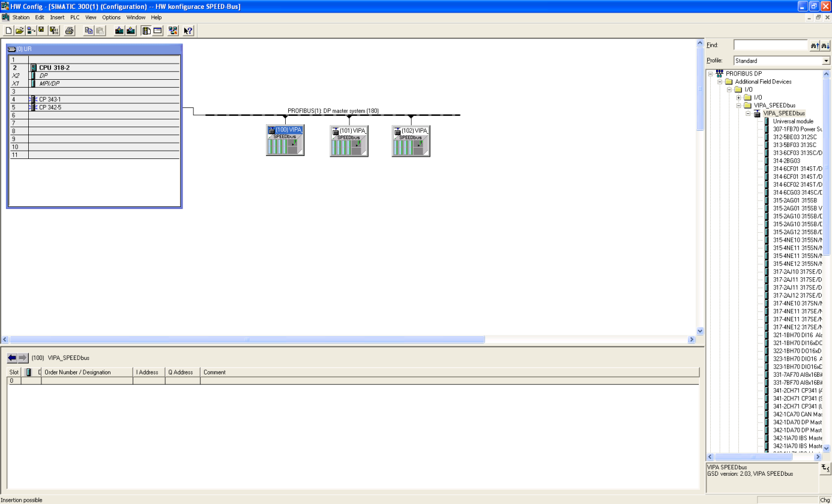
Task: Click the search upward binoculars button
Action: (x=815, y=46)
